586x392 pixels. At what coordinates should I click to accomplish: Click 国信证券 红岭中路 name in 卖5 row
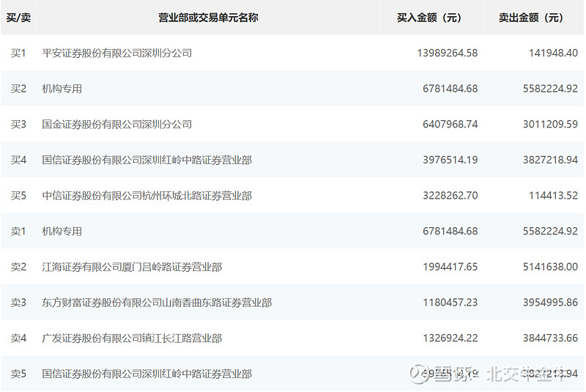click(147, 374)
